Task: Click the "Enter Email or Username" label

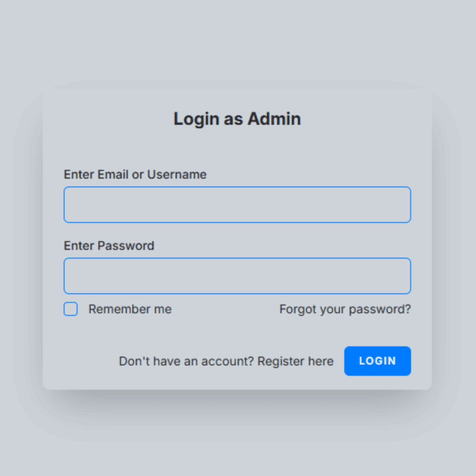Action: coord(135,174)
